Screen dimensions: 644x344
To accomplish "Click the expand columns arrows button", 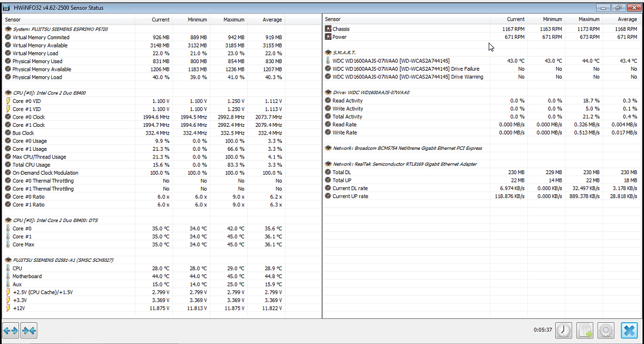I will click(11, 330).
